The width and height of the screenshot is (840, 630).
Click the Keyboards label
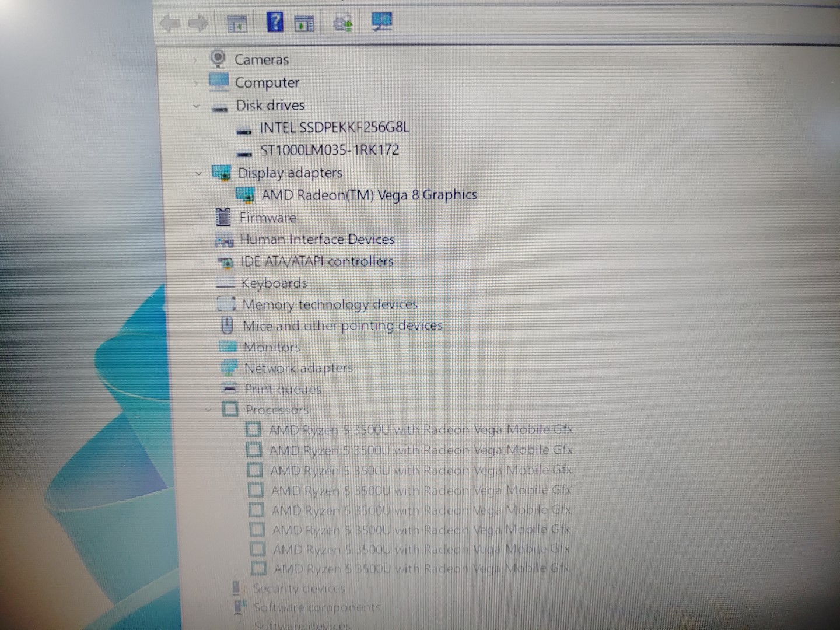(x=274, y=283)
